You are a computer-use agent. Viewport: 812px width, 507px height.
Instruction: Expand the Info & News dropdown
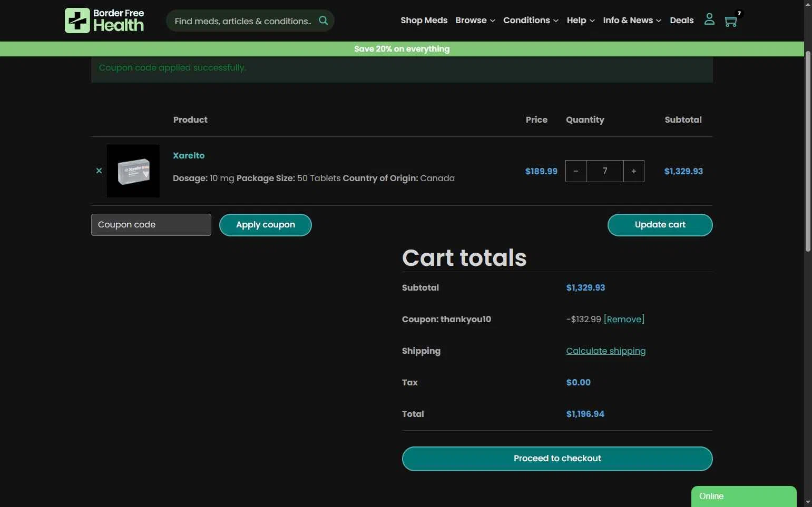(x=632, y=20)
